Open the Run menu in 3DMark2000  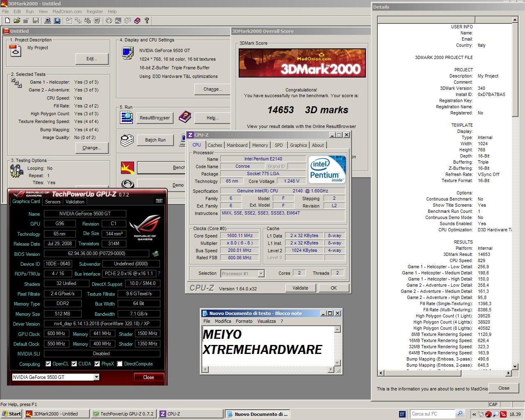30,11
